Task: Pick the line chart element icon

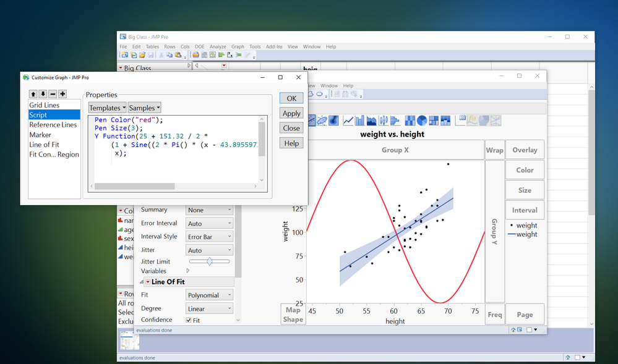Action: click(349, 121)
